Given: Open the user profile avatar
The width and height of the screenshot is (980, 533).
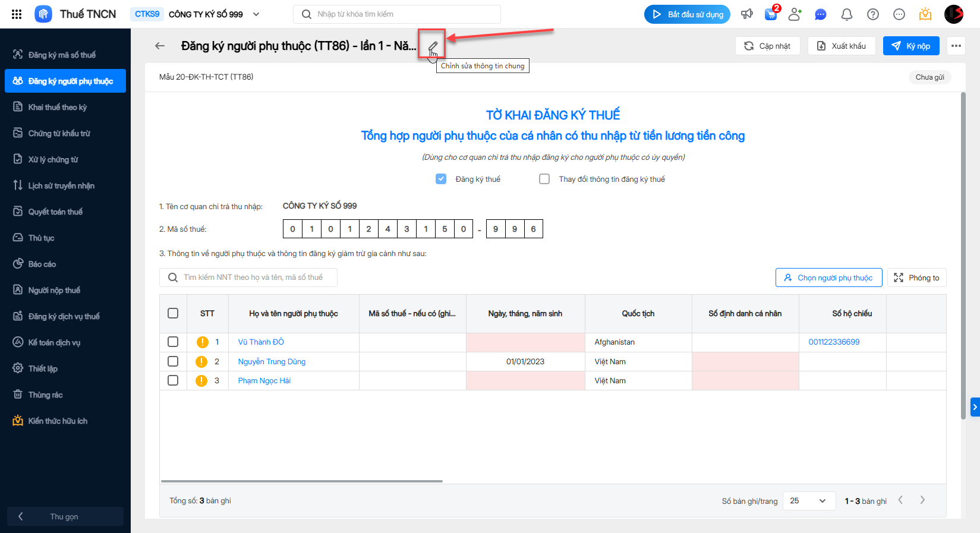Looking at the screenshot, I should pos(954,14).
